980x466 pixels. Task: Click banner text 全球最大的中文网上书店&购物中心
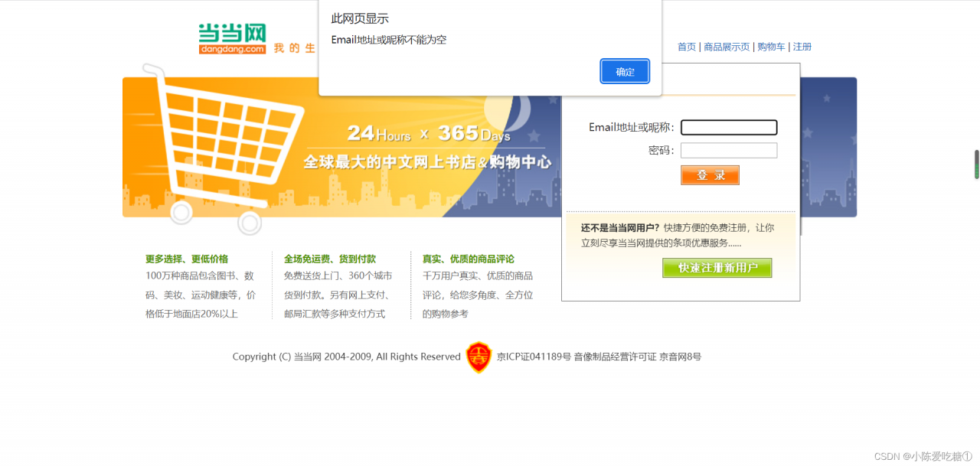click(427, 162)
